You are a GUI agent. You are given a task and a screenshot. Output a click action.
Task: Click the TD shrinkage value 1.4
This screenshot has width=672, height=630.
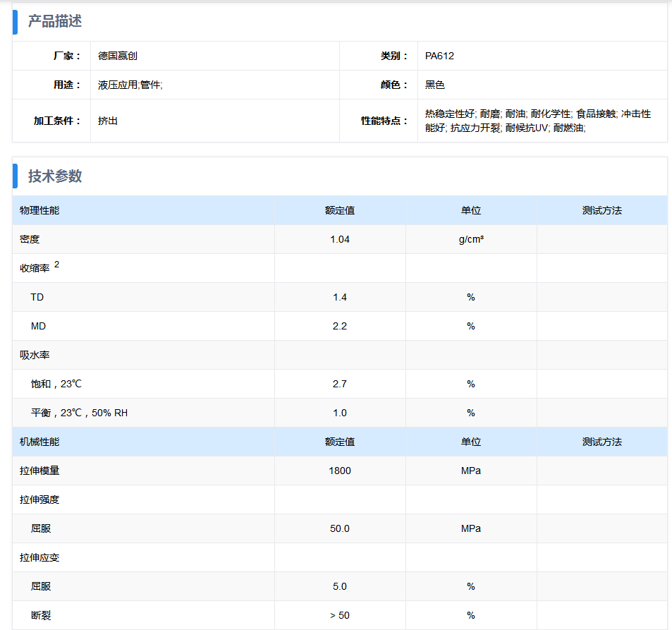340,297
